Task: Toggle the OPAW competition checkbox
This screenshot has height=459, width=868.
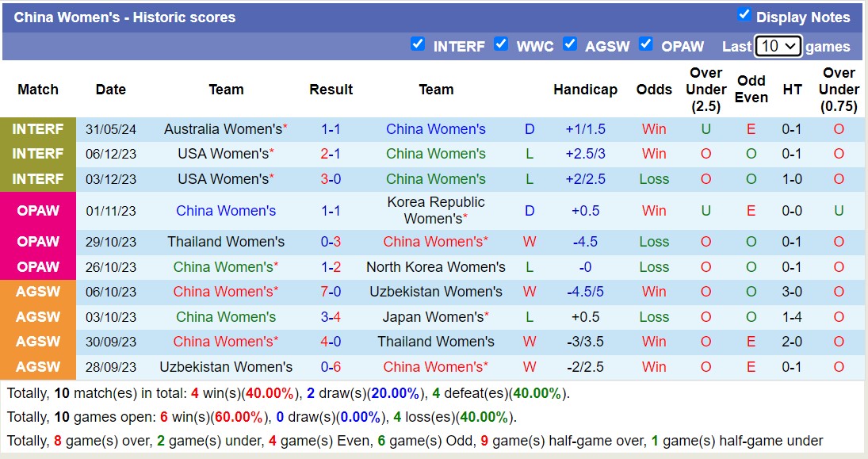Action: pos(646,44)
